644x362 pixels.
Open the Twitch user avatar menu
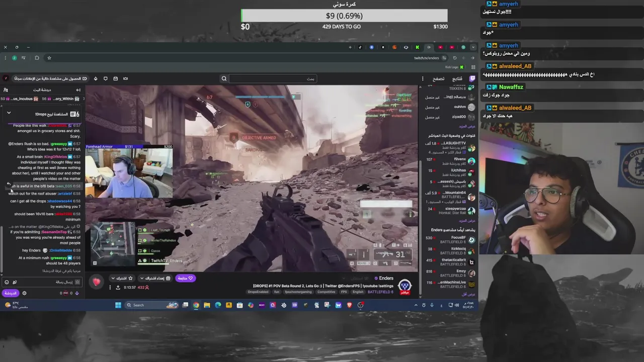(6, 78)
